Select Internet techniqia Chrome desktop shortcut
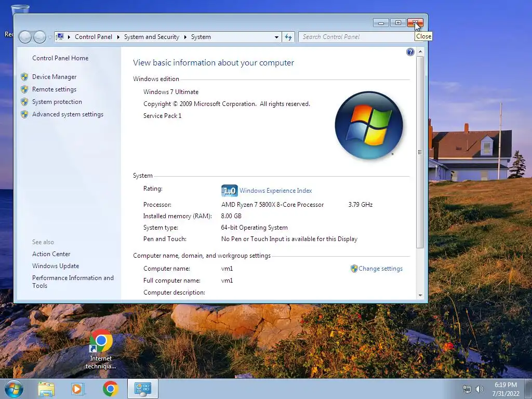The width and height of the screenshot is (532, 399). 101,350
